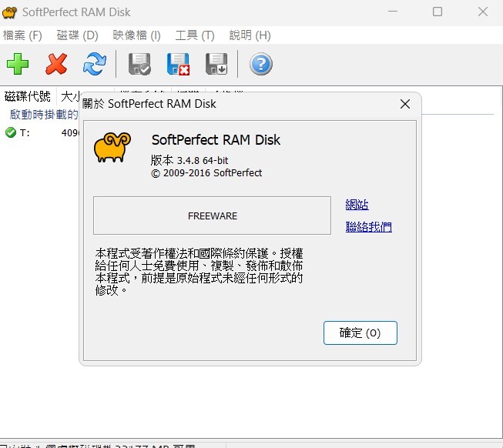
Task: Click the 磁碟代號 column header
Action: [x=29, y=96]
